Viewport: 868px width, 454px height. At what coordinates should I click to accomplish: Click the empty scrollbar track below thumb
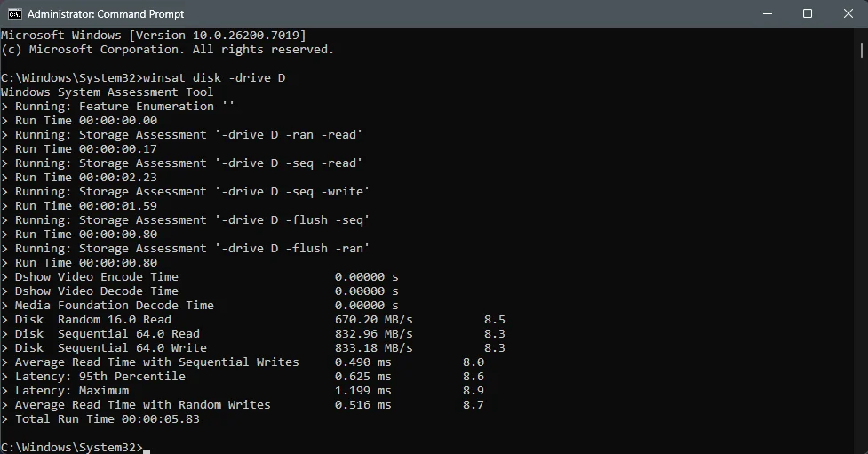[x=862, y=255]
